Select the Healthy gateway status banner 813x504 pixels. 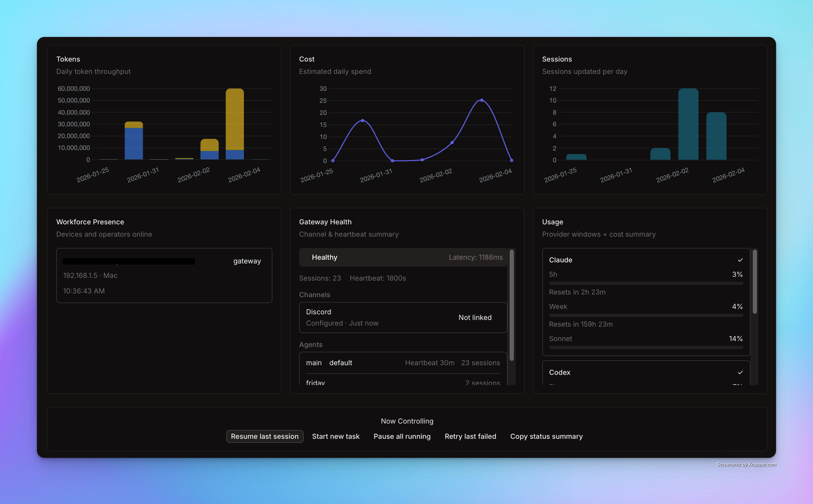pyautogui.click(x=402, y=257)
